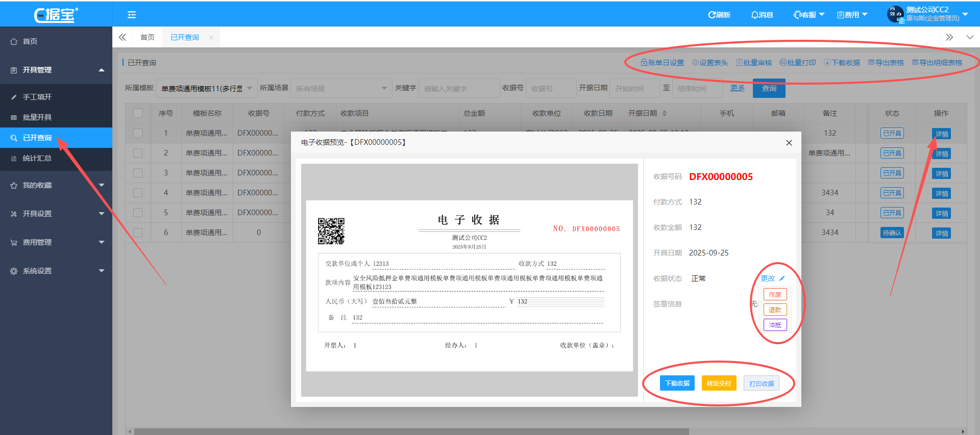The image size is (980, 435).
Task: Click the 批量打印 printer icon
Action: (x=783, y=63)
